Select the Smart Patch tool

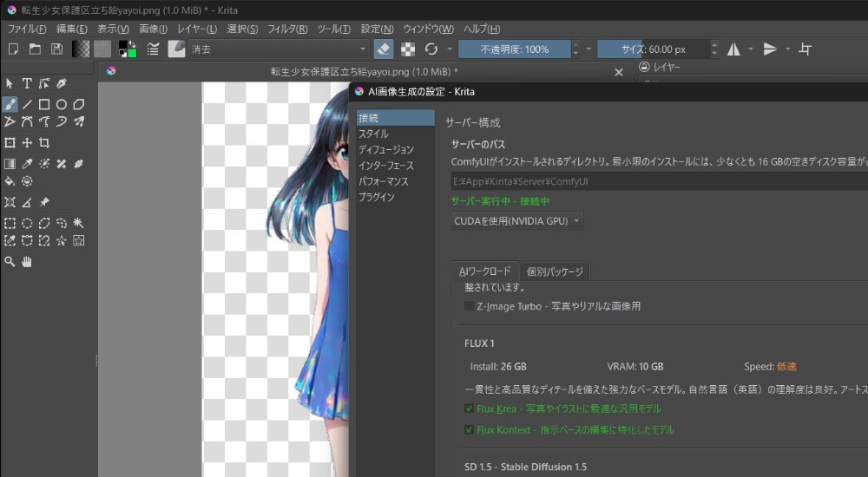[x=62, y=164]
